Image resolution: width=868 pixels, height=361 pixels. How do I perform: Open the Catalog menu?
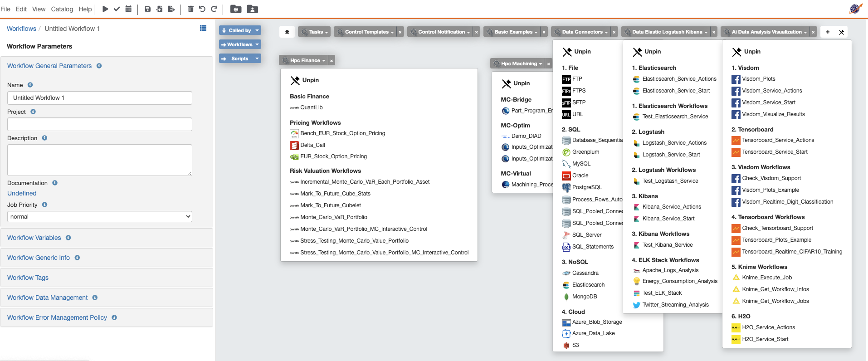62,9
